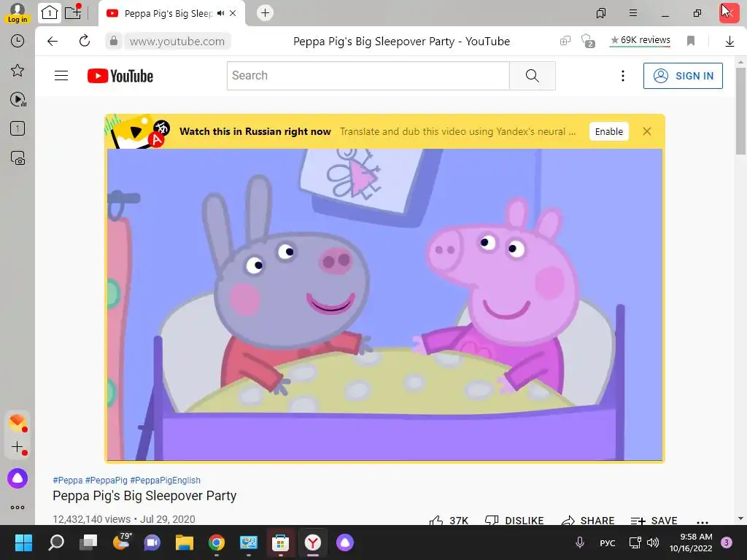Image resolution: width=747 pixels, height=560 pixels.
Task: Open the browser tab manager home icon
Action: point(49,13)
